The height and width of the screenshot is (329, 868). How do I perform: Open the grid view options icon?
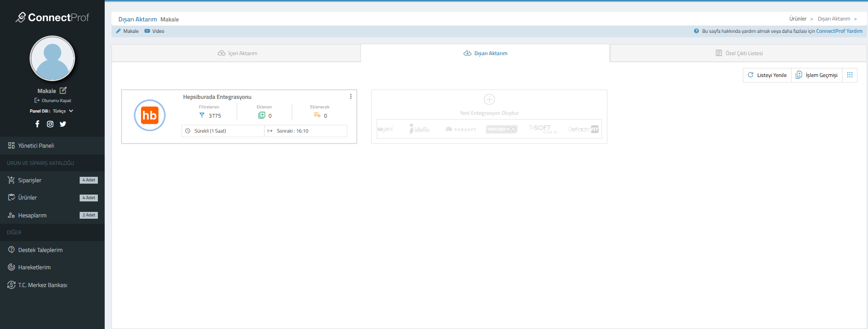(849, 75)
